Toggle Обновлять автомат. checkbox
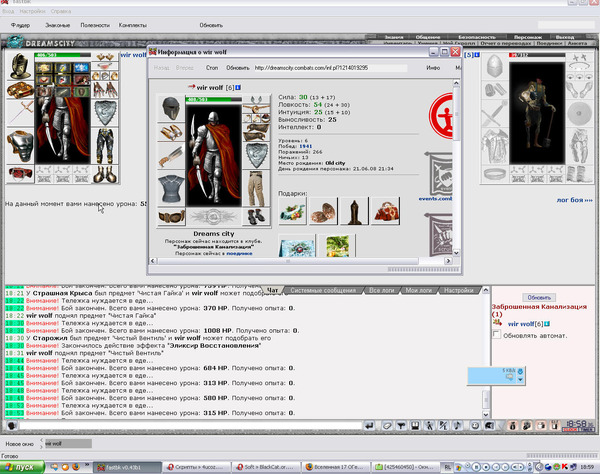Screen dimensions: 600x474 tap(496, 334)
